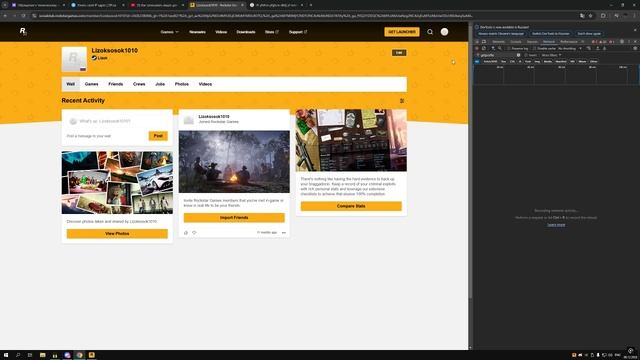Open the Elements tab in DevTools
Viewport: 640px width, 360px height.
click(x=499, y=42)
